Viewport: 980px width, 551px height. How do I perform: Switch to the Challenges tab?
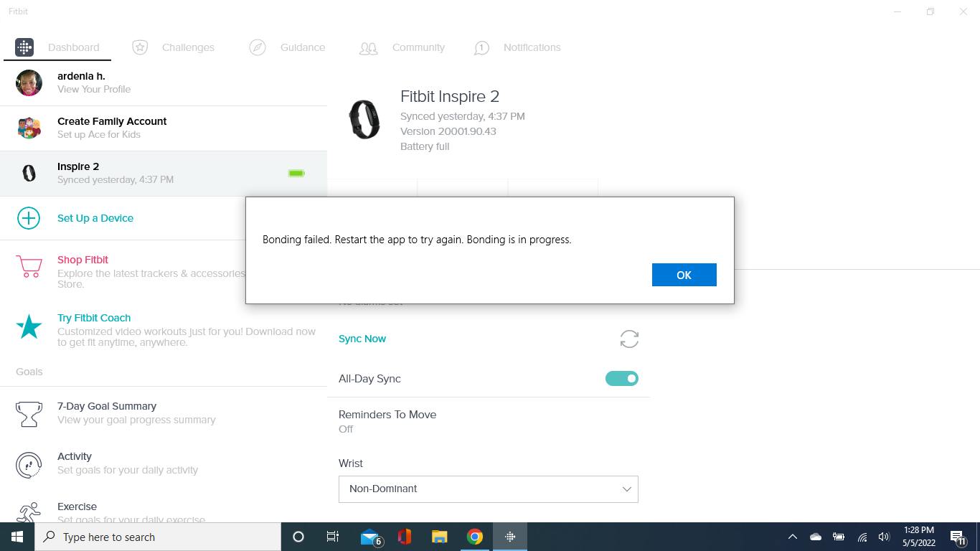[x=188, y=47]
